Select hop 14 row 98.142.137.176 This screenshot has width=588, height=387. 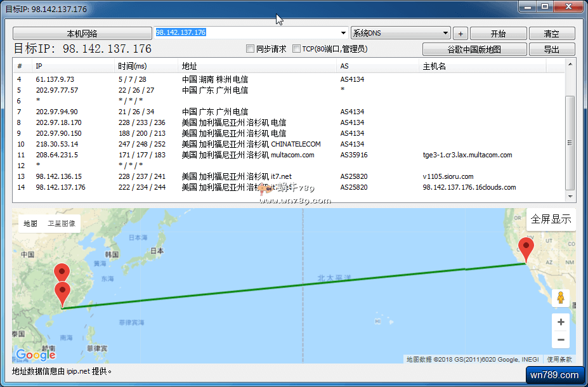pos(60,187)
